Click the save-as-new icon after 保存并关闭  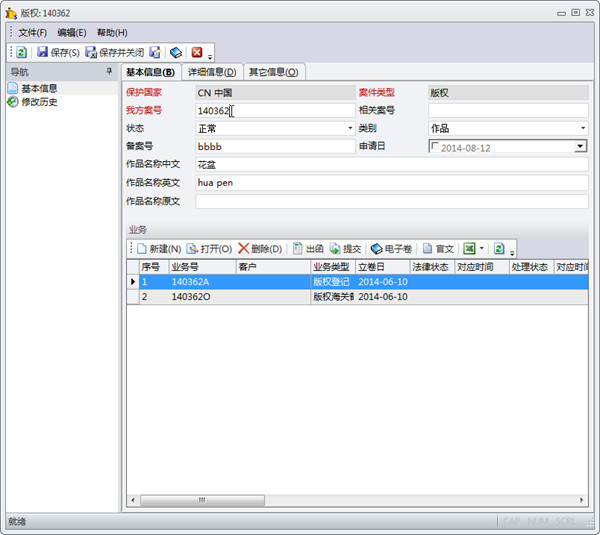(x=155, y=52)
